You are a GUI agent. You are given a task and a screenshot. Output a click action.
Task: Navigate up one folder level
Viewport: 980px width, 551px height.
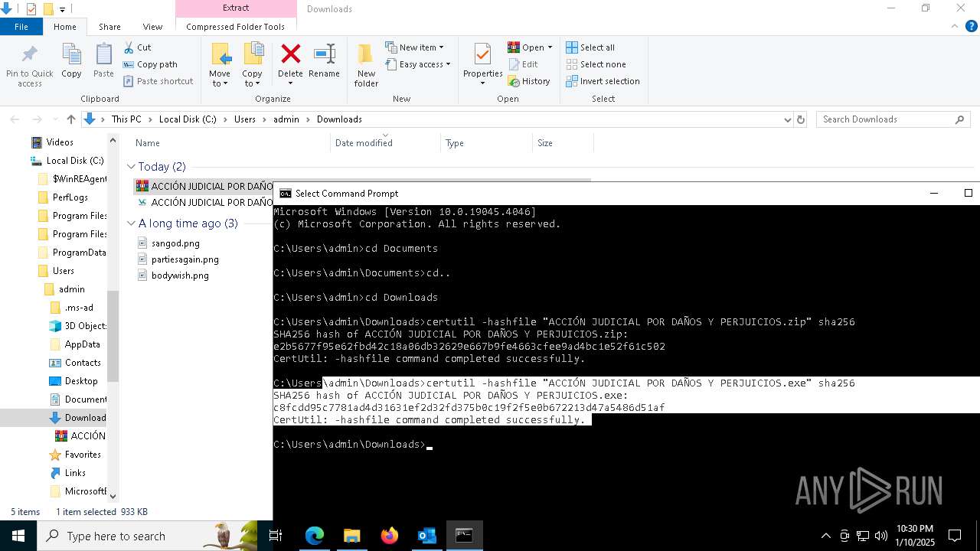click(71, 119)
